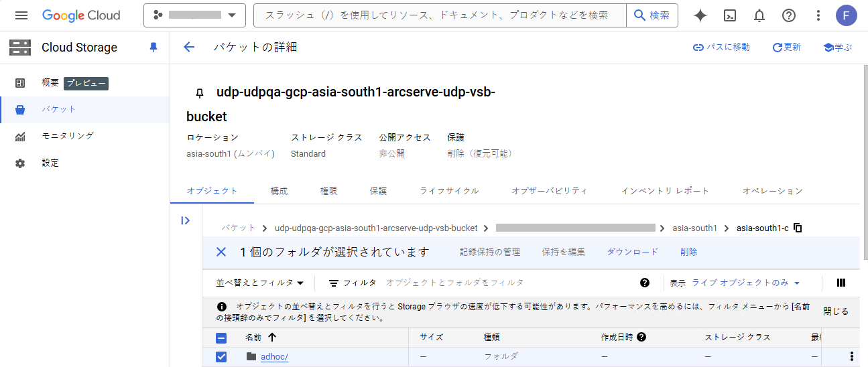Open the adhoc/ folder link
868x367 pixels.
[274, 357]
